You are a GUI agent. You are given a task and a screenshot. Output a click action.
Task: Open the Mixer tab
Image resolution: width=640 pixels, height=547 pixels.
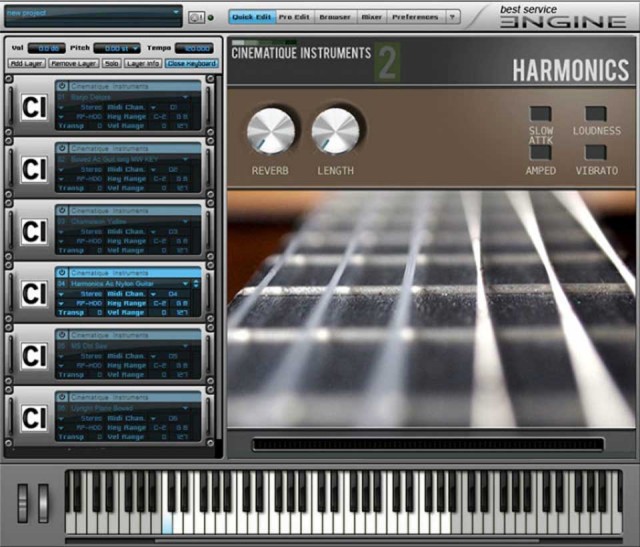(372, 17)
